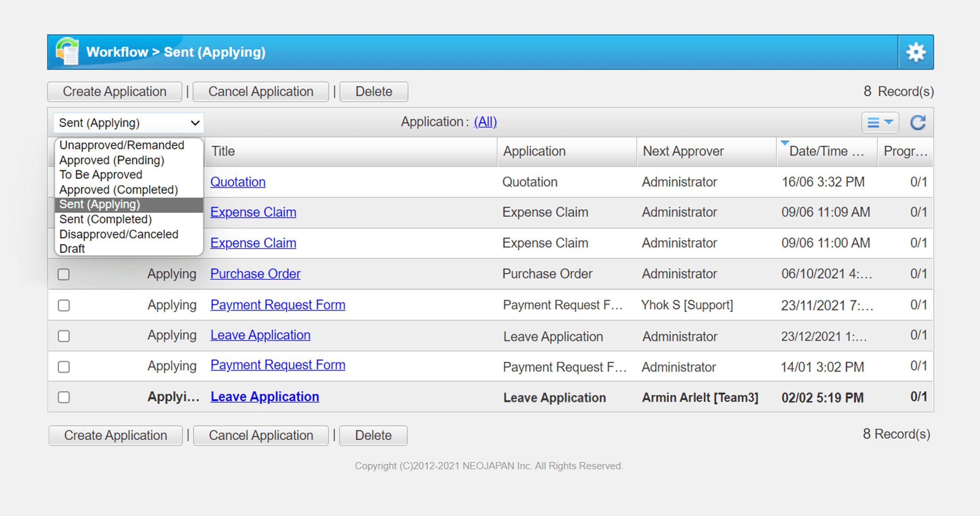
Task: Expand the Sent (Applying) status dropdown
Action: tap(127, 122)
